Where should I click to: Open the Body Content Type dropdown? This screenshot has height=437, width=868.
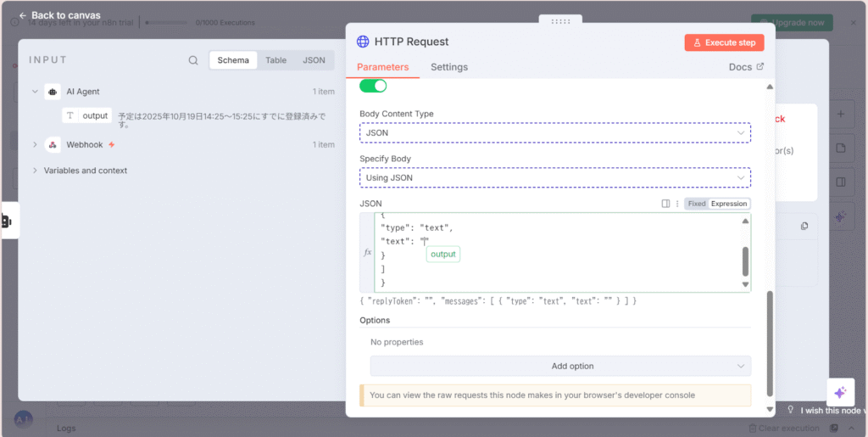555,133
